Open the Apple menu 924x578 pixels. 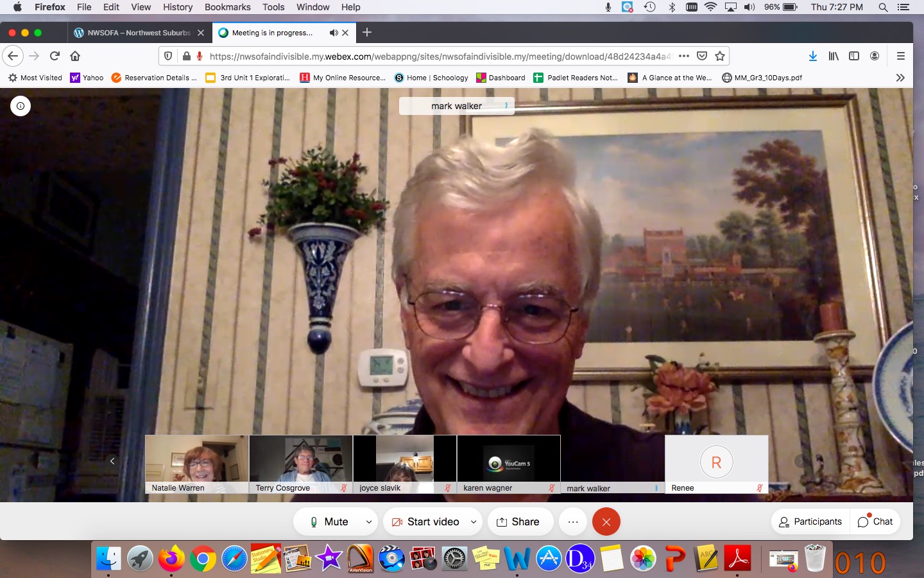(x=17, y=7)
